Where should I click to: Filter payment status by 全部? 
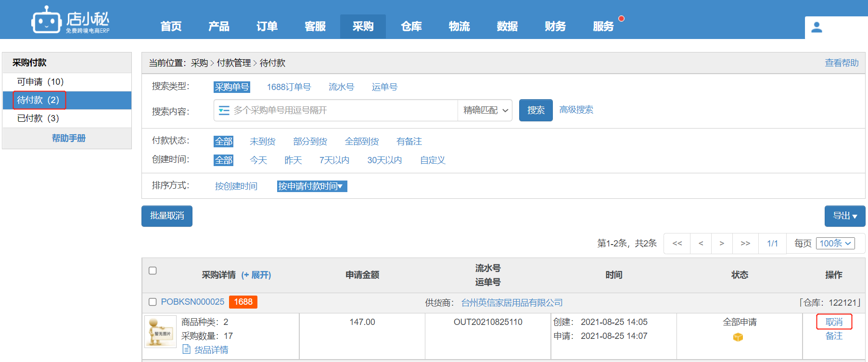coord(224,142)
